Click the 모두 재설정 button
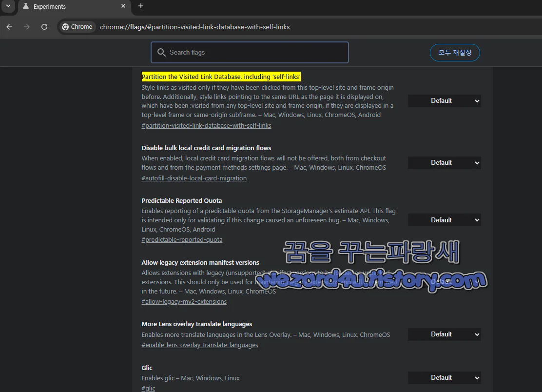The height and width of the screenshot is (392, 542). click(455, 52)
